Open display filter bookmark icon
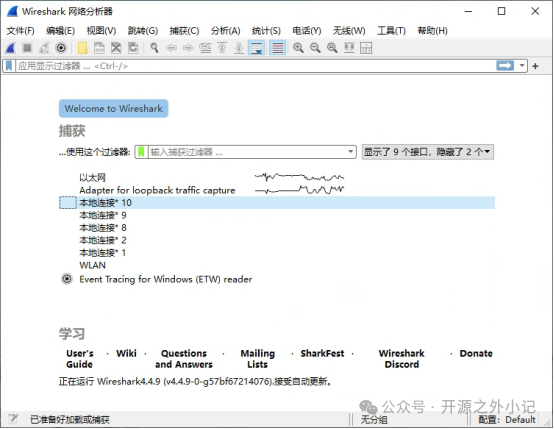The height and width of the screenshot is (429, 554). pyautogui.click(x=9, y=66)
